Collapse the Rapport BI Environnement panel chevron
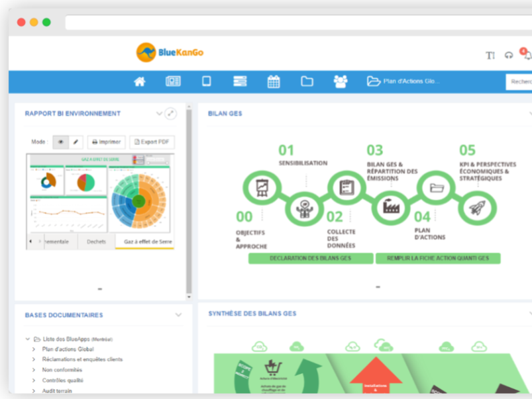The width and height of the screenshot is (532, 399). (159, 114)
